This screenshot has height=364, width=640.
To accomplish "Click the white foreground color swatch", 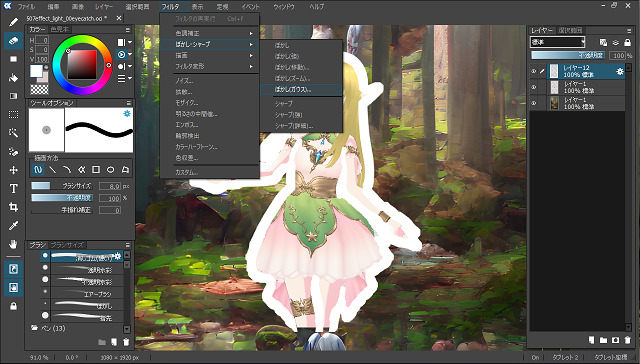I will (x=36, y=71).
